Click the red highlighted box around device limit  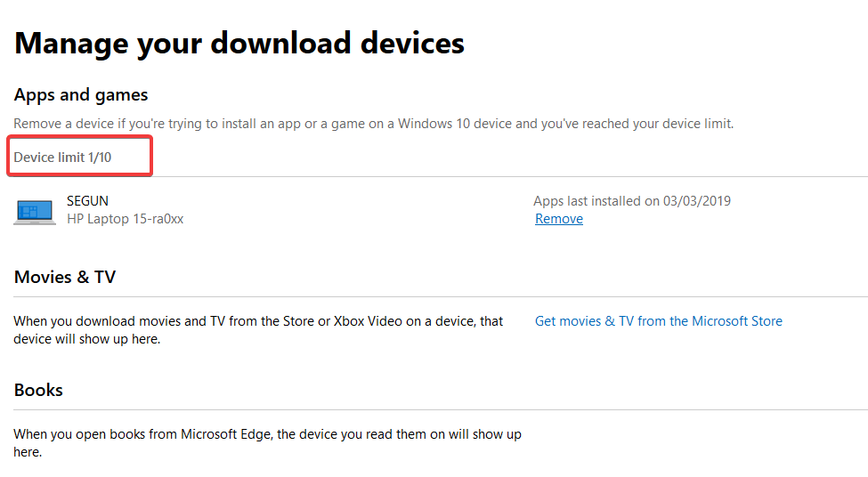80,156
